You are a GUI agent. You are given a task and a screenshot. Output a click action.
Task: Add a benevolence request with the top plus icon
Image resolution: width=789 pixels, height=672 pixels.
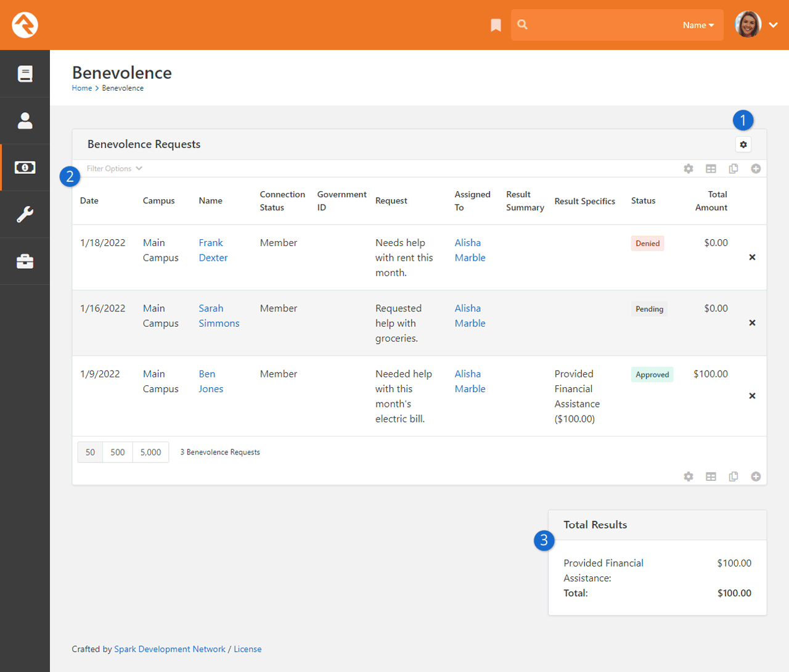click(756, 169)
